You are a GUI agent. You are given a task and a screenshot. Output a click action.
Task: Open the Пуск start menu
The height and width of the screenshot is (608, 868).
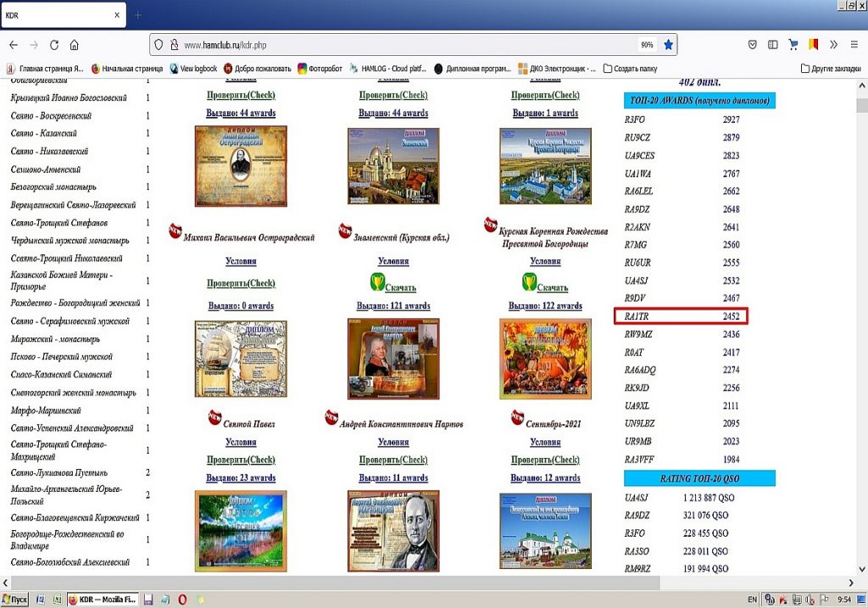[15, 600]
